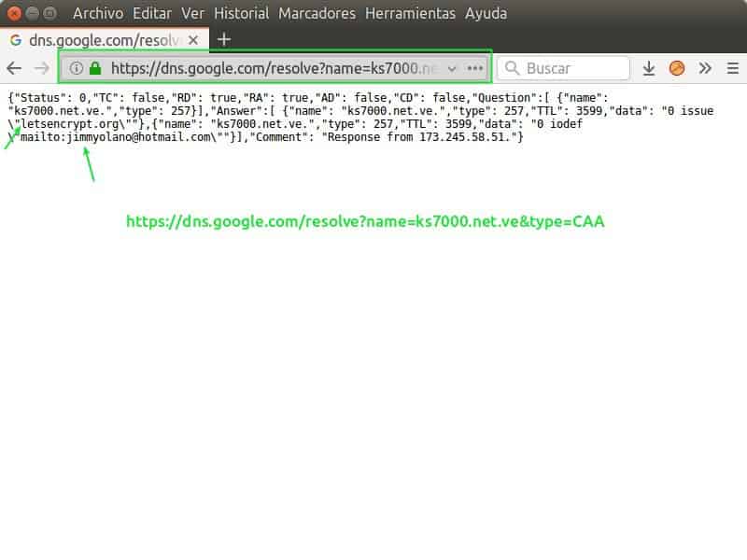Focus the URL address field
Viewport: 747px width, 560px height.
[274, 68]
